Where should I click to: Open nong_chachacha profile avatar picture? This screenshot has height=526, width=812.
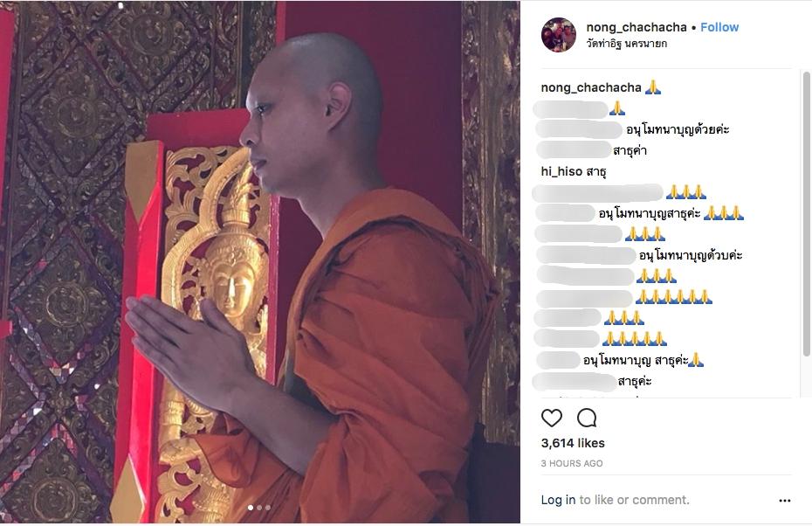click(558, 35)
